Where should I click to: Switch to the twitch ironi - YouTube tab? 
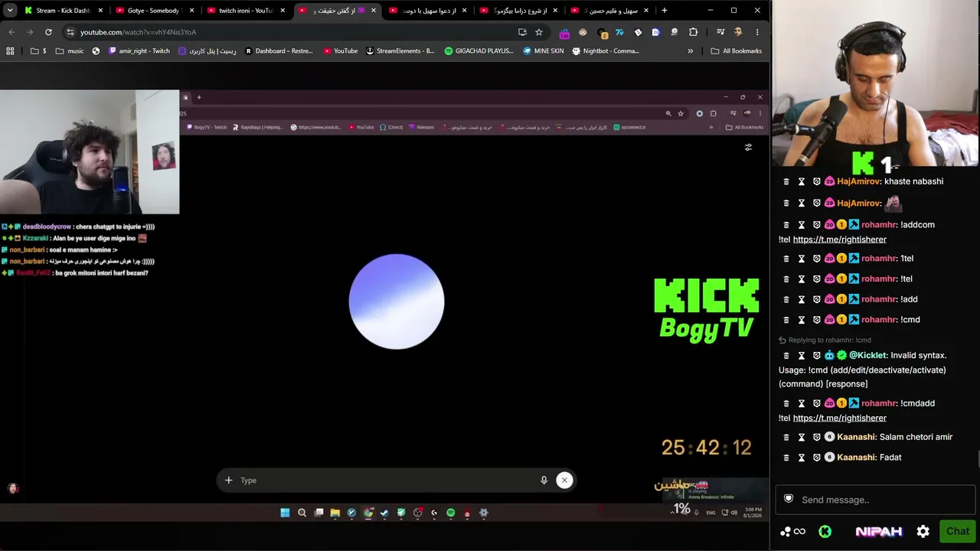point(245,11)
